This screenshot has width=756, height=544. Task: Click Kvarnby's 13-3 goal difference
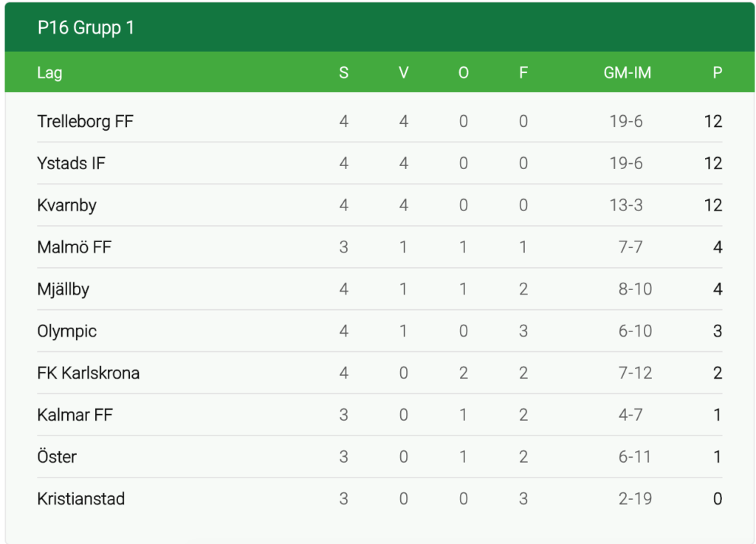point(626,205)
